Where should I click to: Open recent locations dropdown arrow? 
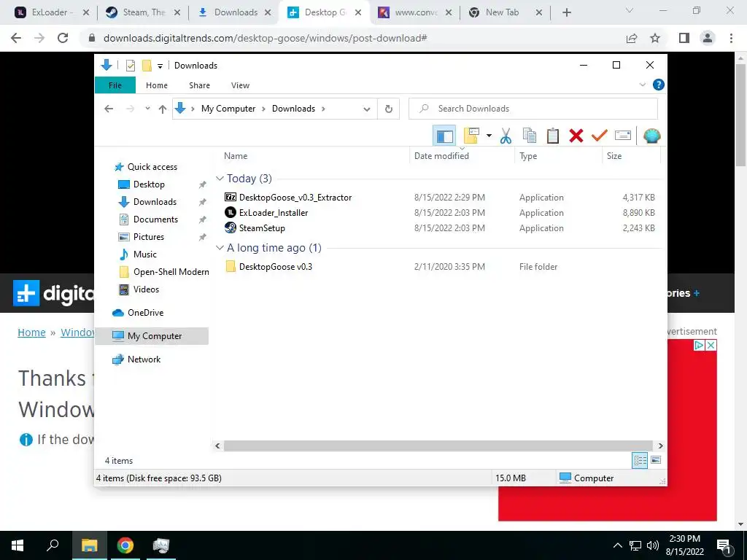pyautogui.click(x=147, y=109)
